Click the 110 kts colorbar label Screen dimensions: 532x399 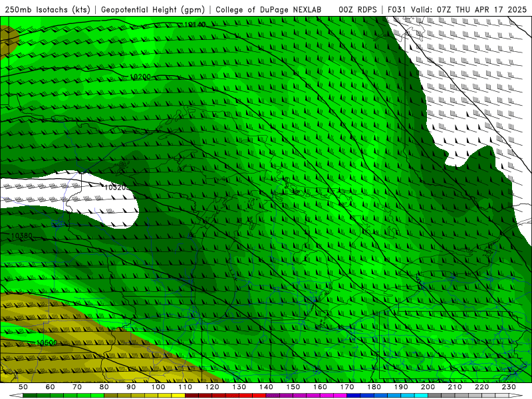[x=186, y=387]
